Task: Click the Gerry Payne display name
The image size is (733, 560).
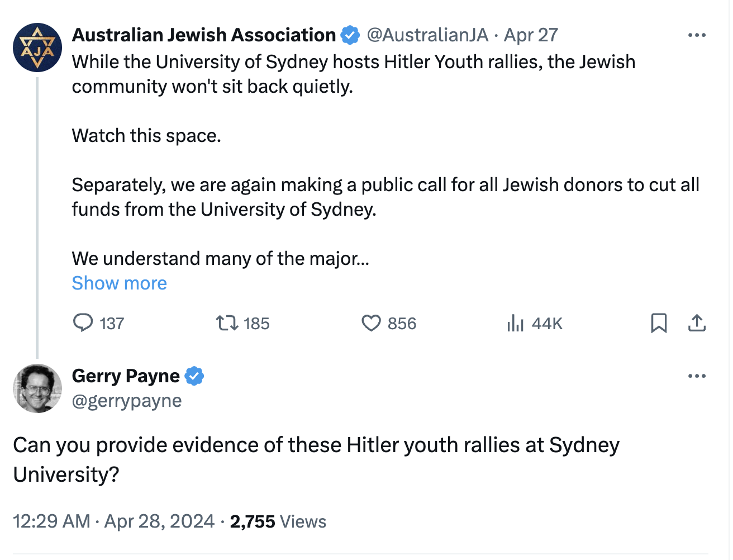Action: (x=126, y=376)
